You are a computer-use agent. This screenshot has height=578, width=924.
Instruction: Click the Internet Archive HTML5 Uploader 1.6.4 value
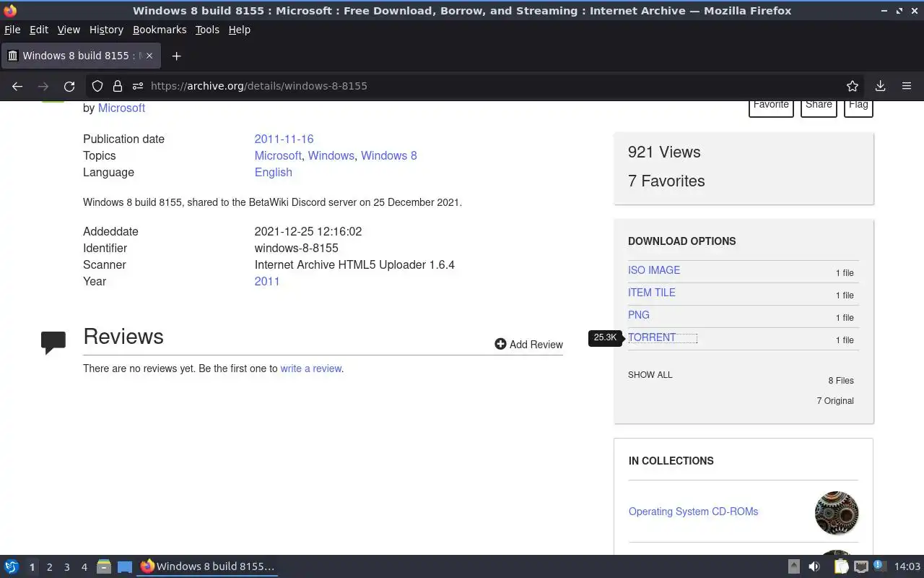coord(354,264)
